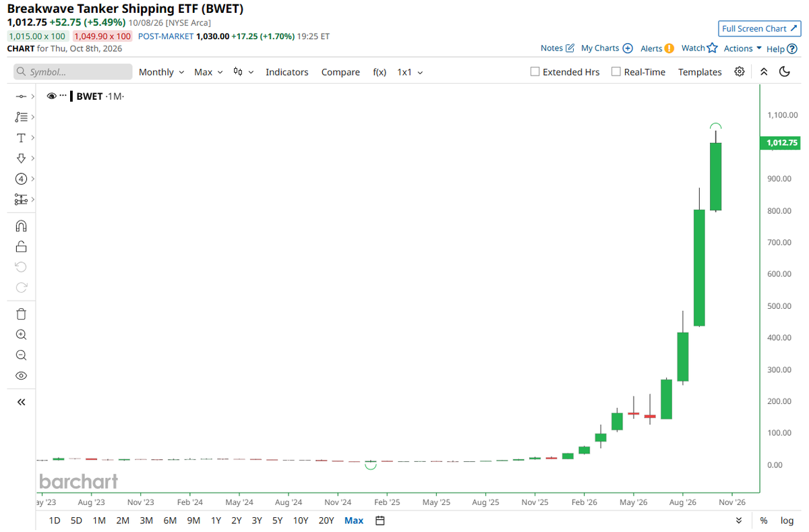Expand bottom panel double chevron
The image size is (809, 532).
pos(739,521)
